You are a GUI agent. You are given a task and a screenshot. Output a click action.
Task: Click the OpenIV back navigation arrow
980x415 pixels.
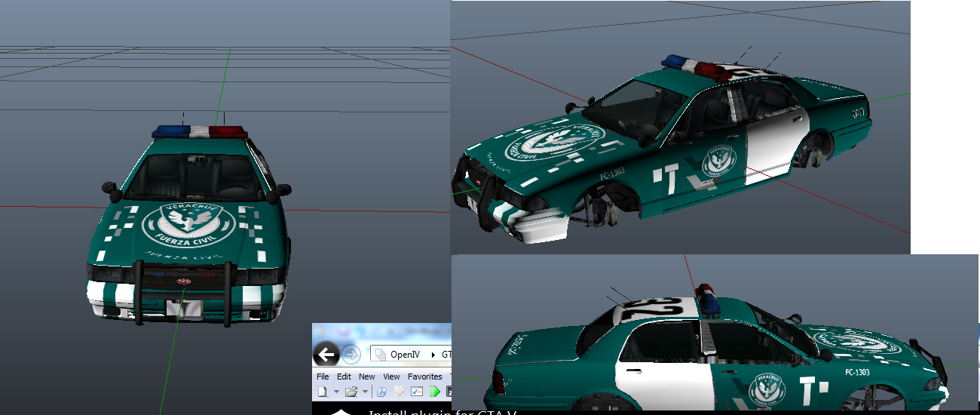(326, 354)
